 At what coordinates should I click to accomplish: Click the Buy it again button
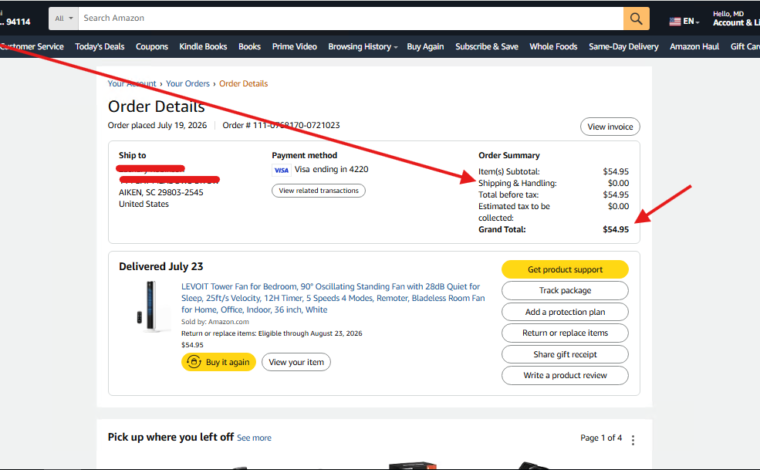click(219, 362)
